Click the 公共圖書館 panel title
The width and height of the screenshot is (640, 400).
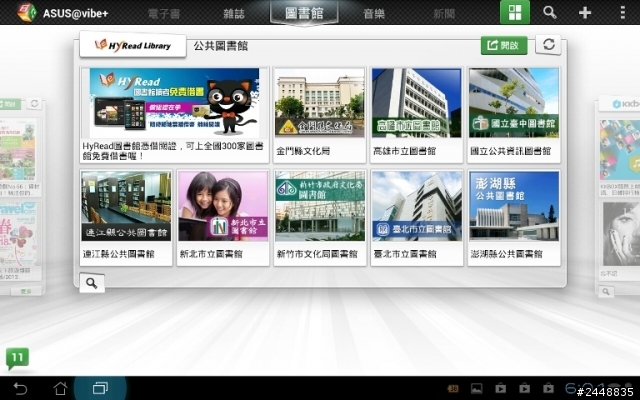pyautogui.click(x=221, y=46)
